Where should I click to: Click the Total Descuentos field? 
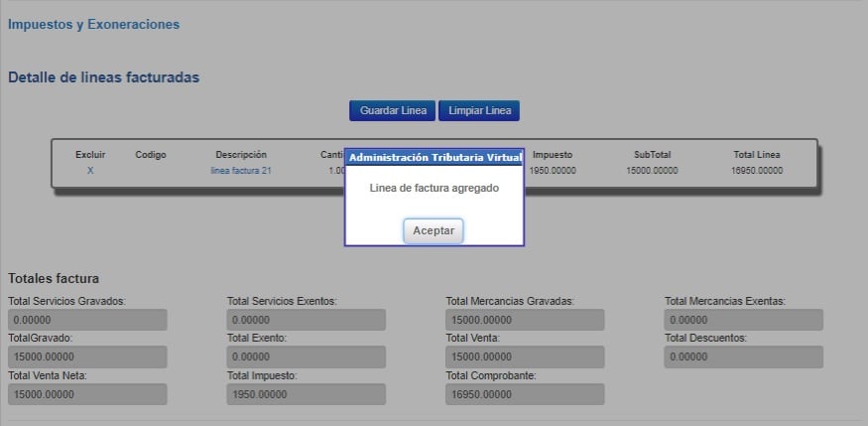pos(743,356)
